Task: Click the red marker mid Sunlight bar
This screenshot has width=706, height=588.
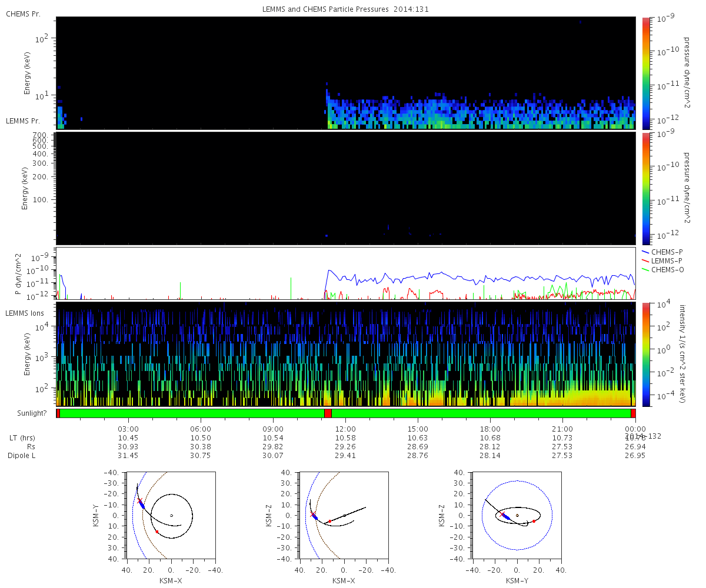Action: [x=328, y=413]
